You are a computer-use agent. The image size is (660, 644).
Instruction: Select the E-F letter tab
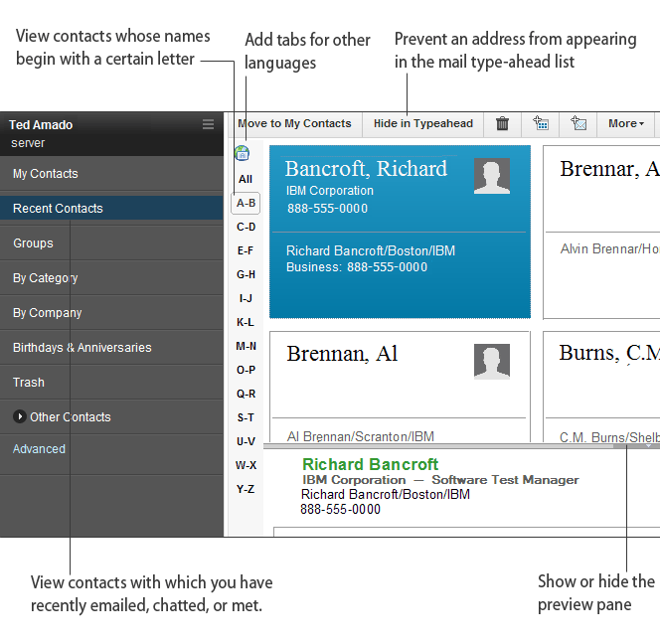246,250
